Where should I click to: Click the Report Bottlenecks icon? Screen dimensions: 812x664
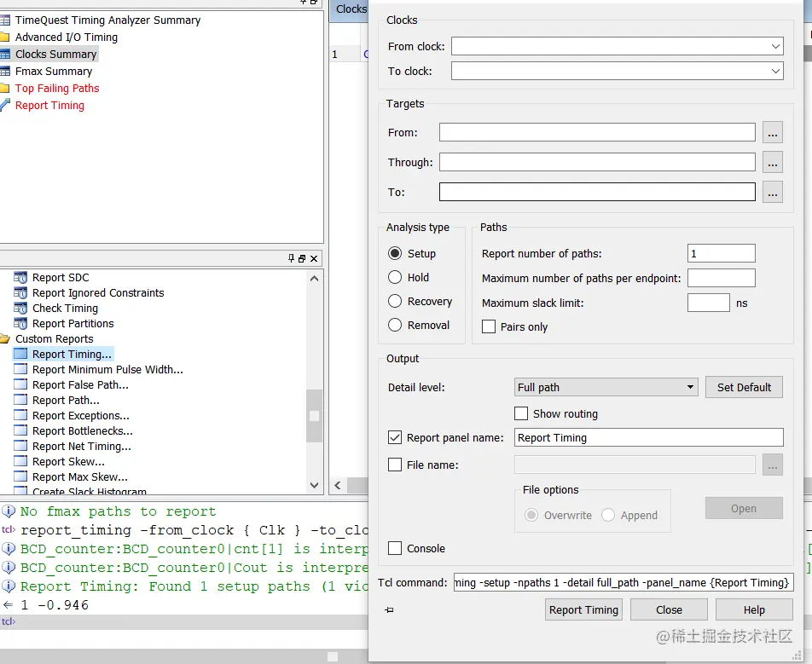point(20,431)
